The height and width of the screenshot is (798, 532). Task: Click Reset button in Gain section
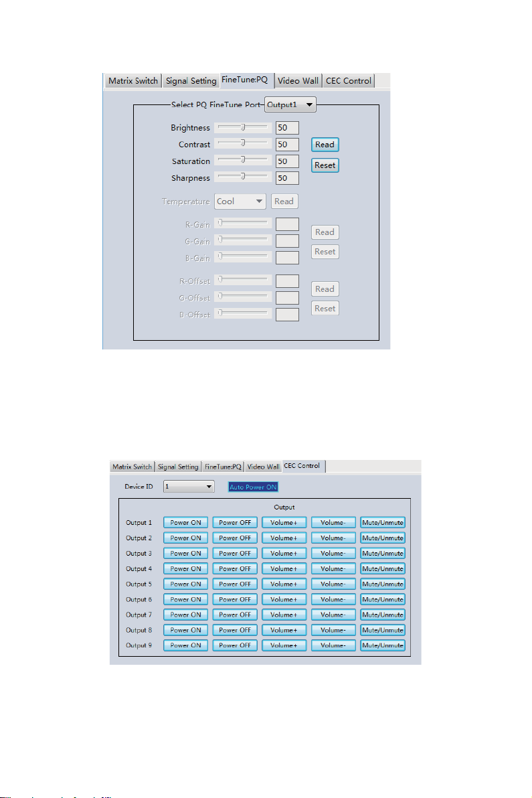[325, 252]
